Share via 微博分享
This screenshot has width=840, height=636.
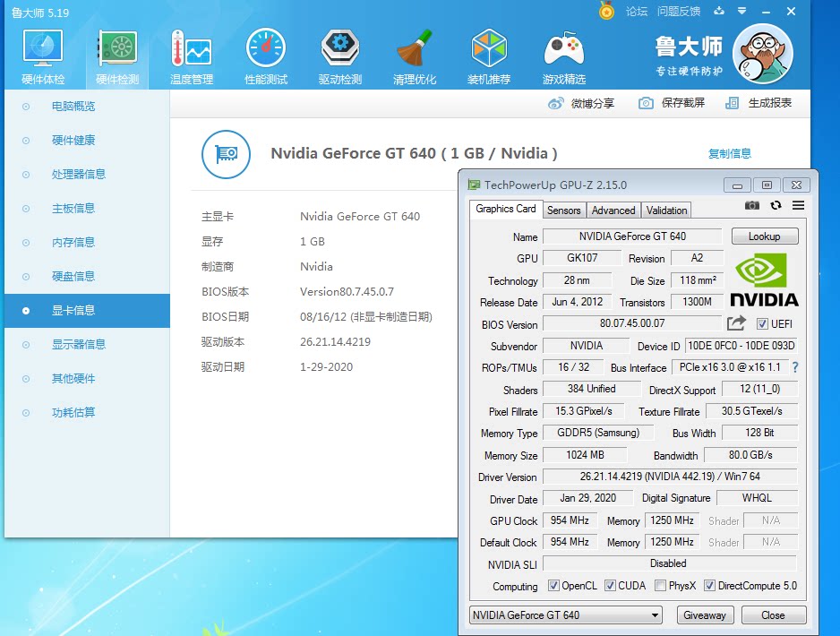tap(581, 103)
